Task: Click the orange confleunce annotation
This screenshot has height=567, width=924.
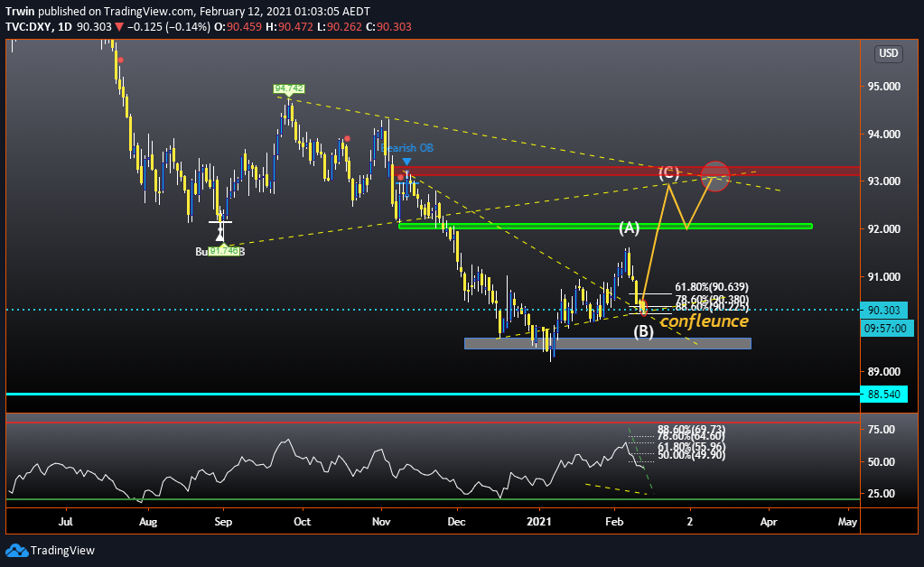Action: 705,321
